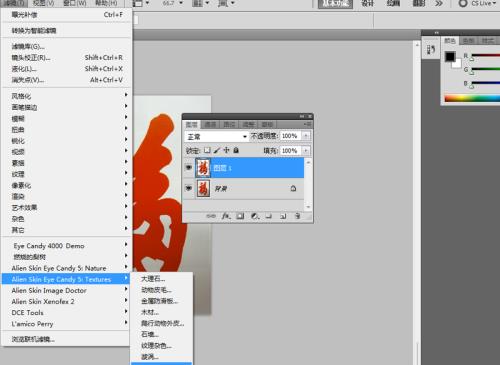Select the 设计 workspace button
Image resolution: width=500 pixels, height=365 pixels.
pos(368,3)
